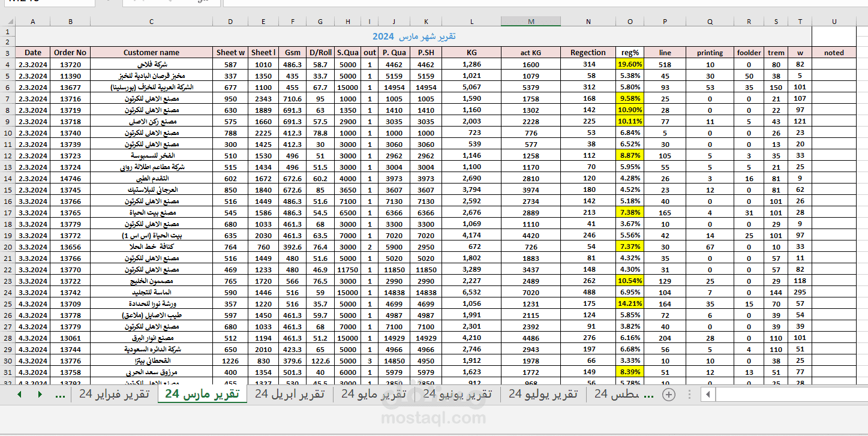
Task: Select order number cell 11390
Action: (70, 76)
